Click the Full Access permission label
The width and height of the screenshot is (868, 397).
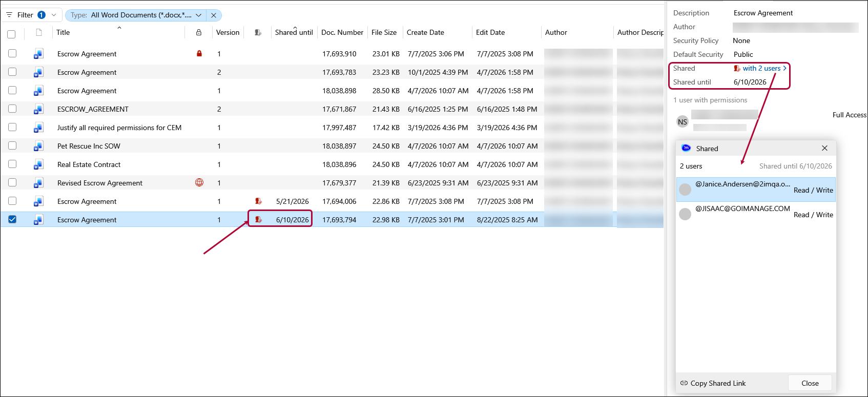point(850,115)
